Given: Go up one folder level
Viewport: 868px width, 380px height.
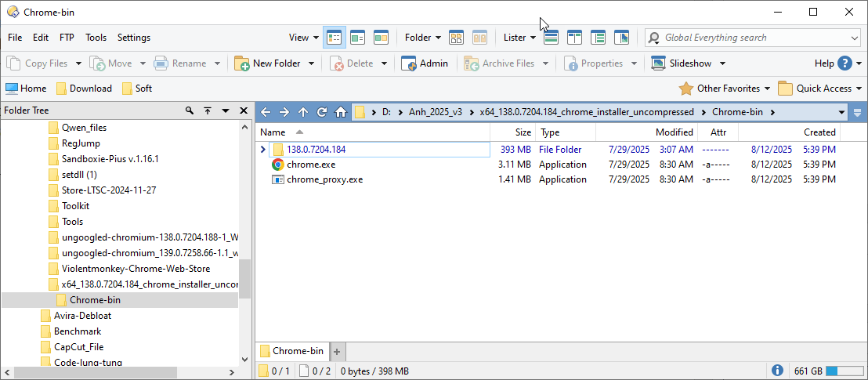Looking at the screenshot, I should coord(303,112).
